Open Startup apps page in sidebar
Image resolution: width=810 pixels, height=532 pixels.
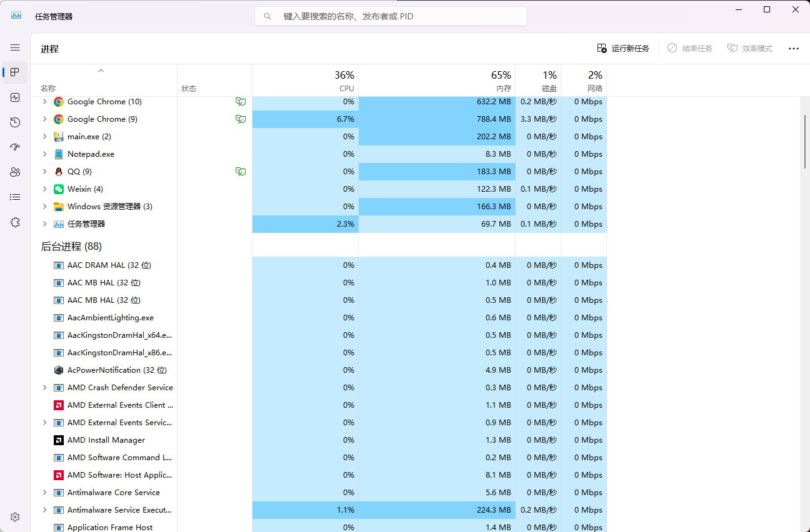15,147
